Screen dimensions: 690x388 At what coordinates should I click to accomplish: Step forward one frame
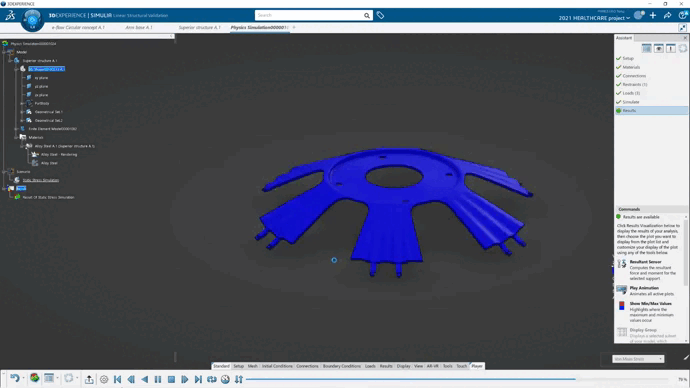185,379
